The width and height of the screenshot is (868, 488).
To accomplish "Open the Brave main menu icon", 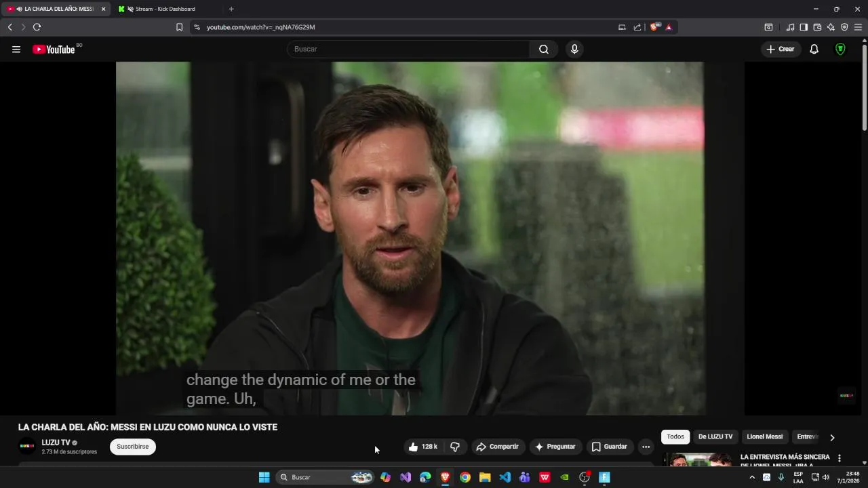I will pos(858,27).
